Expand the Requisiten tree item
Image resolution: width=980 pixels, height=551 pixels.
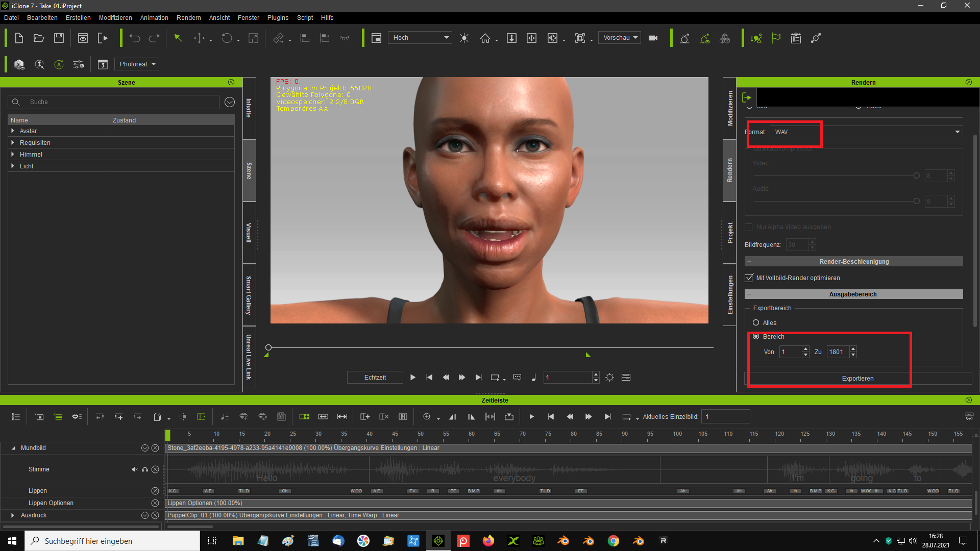[13, 143]
